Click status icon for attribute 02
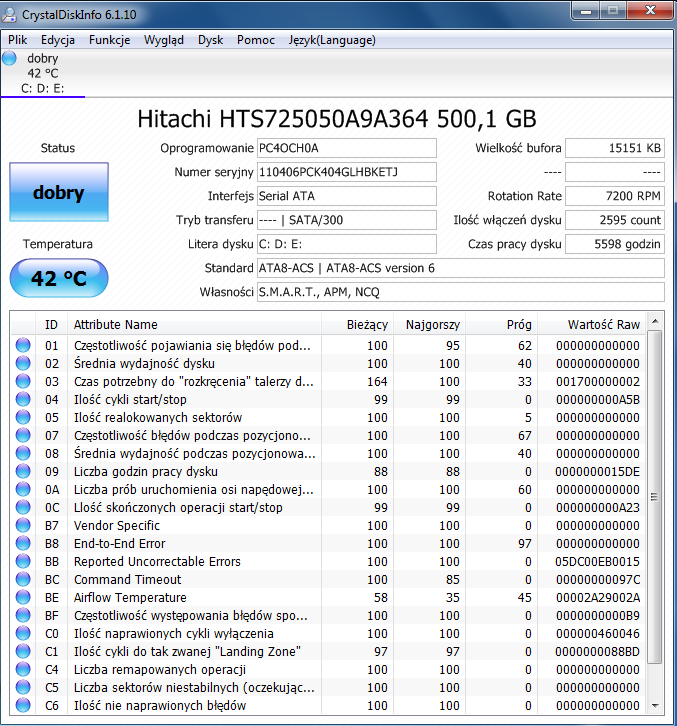The image size is (677, 726). pos(23,363)
